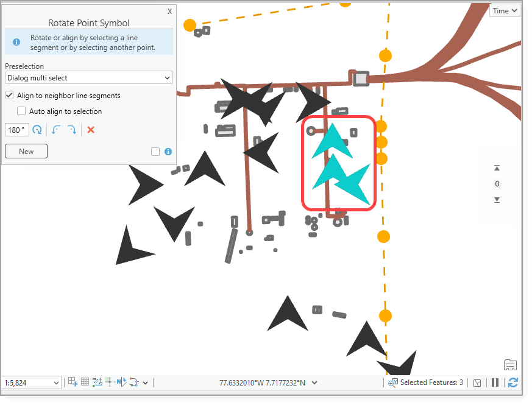The image size is (532, 405).
Task: Apply rotation using the circular rotate icon
Action: click(x=37, y=130)
